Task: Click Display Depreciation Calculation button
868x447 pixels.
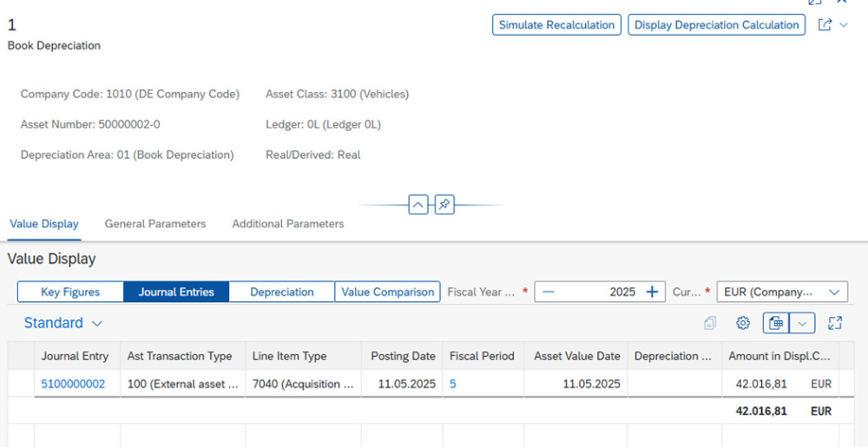Action: coord(716,25)
